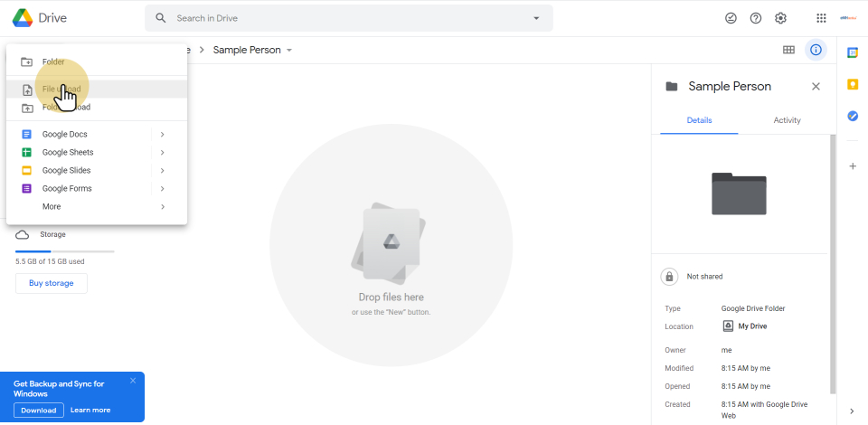The height and width of the screenshot is (425, 868).
Task: Expand the Google Docs submenu arrow
Action: [162, 134]
